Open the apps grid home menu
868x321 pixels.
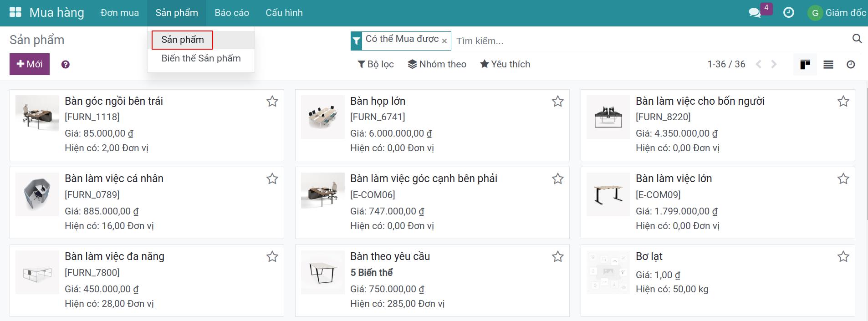point(15,13)
